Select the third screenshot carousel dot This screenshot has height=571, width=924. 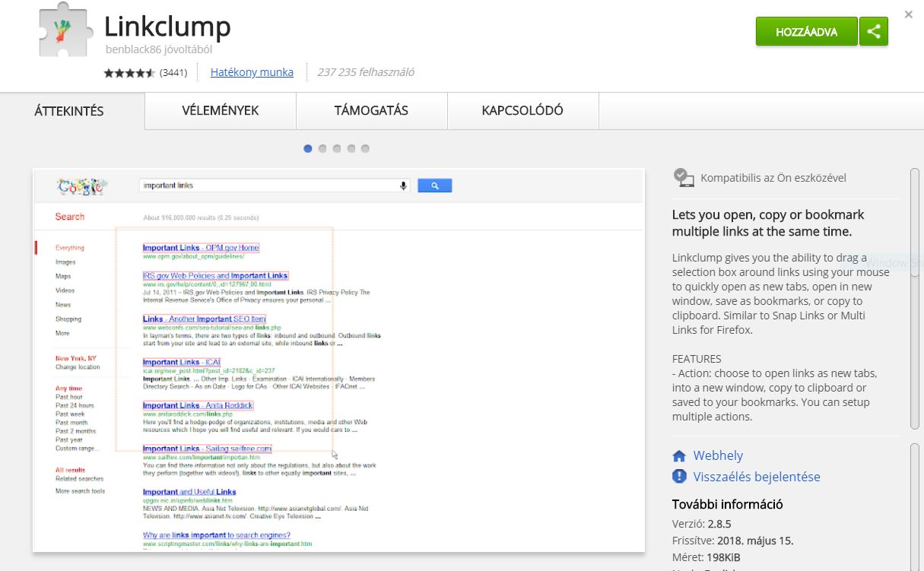[337, 149]
